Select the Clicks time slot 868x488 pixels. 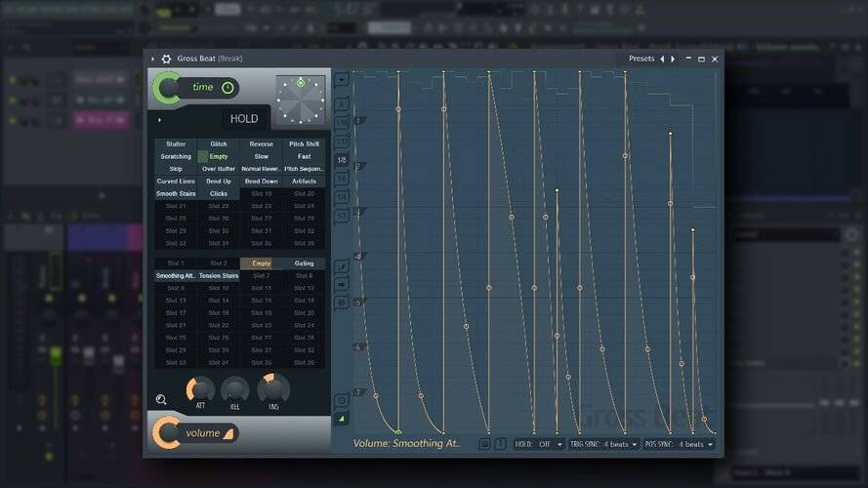click(218, 193)
